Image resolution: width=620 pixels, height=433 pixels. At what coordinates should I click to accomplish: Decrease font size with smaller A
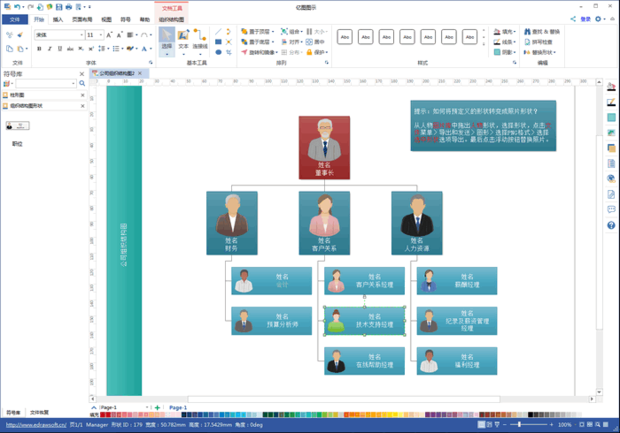click(x=119, y=35)
